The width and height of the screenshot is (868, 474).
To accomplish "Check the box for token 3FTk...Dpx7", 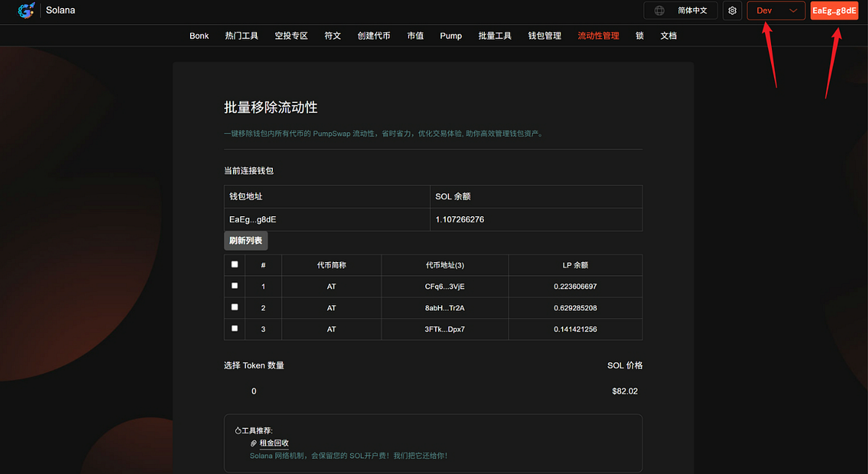I will click(234, 328).
